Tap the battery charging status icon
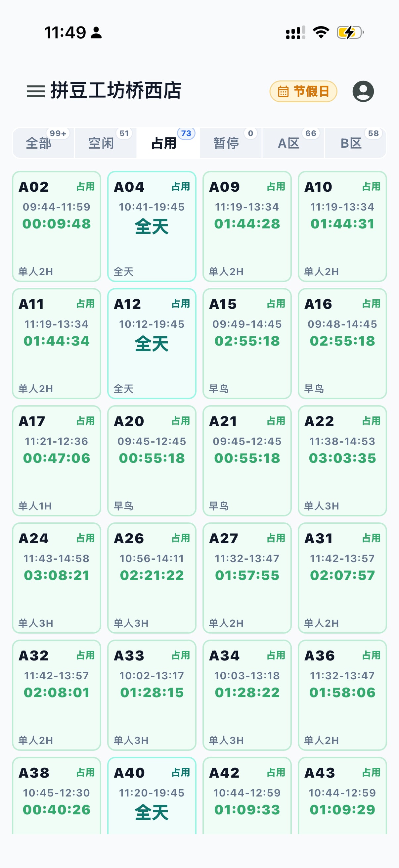The image size is (399, 868). click(350, 32)
